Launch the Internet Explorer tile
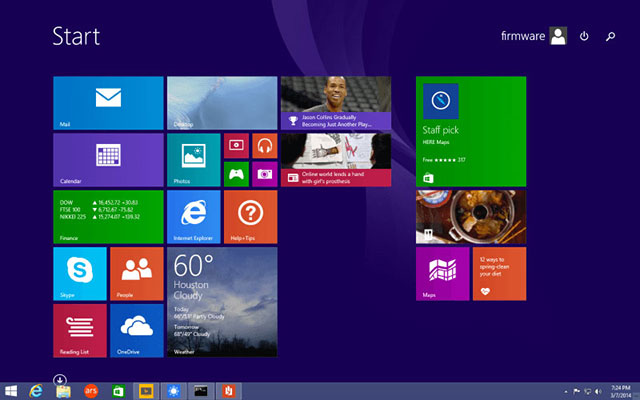640x400 pixels. 193,217
